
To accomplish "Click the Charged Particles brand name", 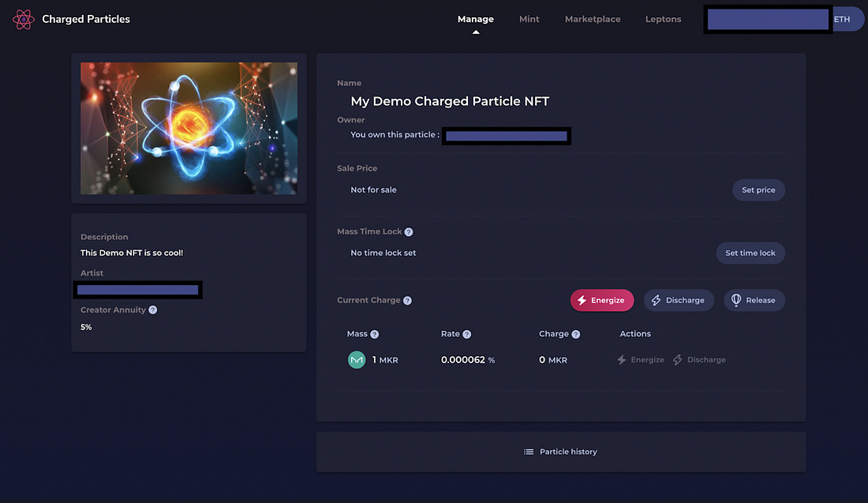I will (x=86, y=20).
